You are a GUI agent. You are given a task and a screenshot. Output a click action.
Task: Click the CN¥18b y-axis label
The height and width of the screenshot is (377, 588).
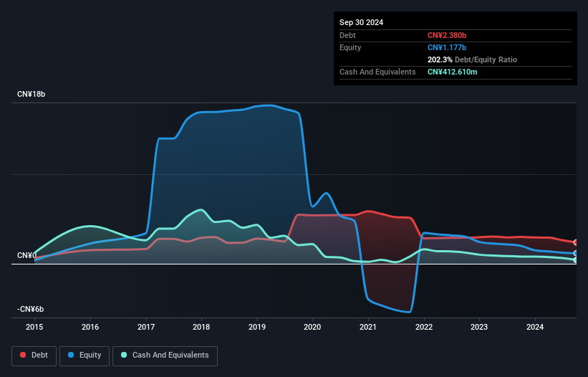31,94
